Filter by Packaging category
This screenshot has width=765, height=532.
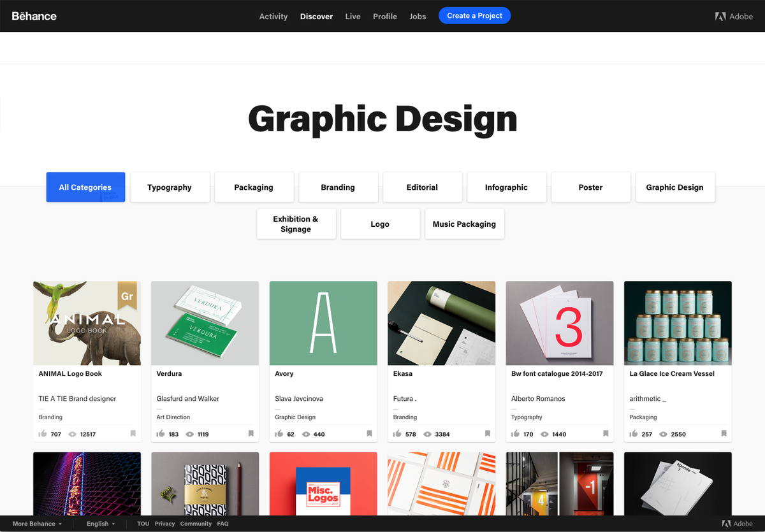(254, 187)
